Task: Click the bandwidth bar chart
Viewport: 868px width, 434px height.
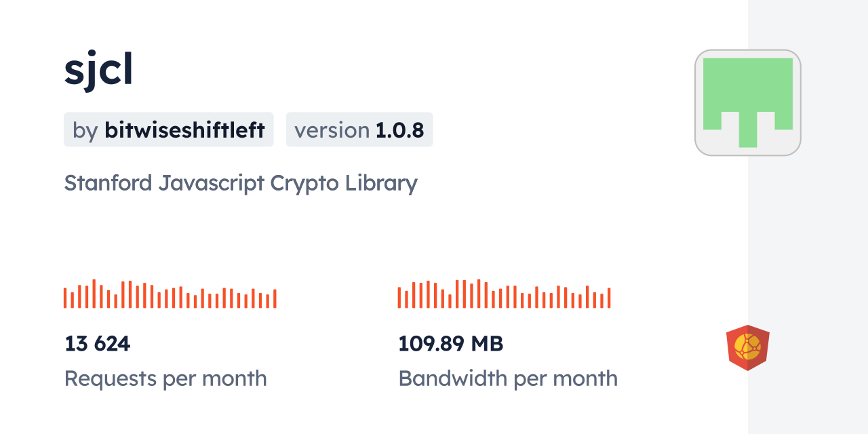Action: (x=504, y=294)
